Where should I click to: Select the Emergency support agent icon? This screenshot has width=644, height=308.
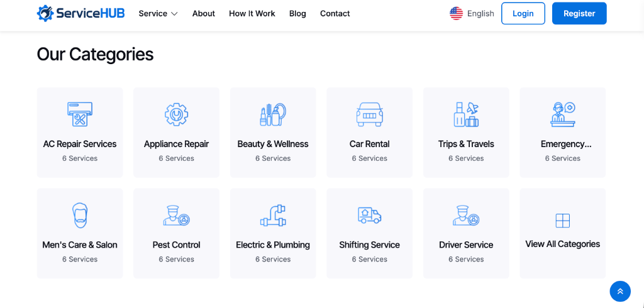pos(563,114)
